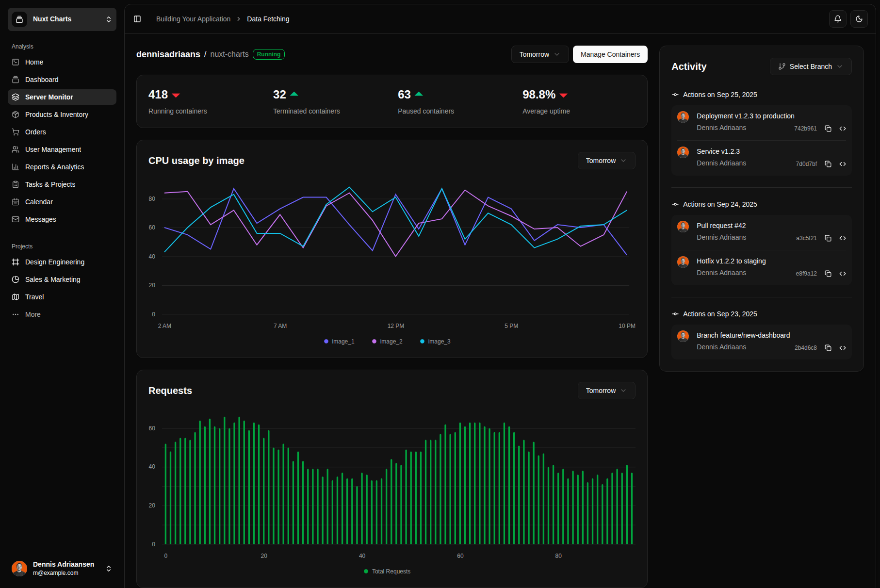Toggle dark mode with the moon icon
The image size is (880, 588).
[859, 19]
